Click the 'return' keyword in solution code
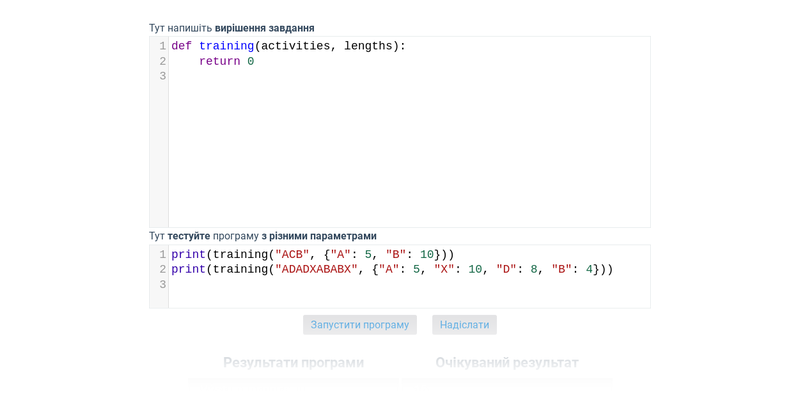 (x=219, y=62)
